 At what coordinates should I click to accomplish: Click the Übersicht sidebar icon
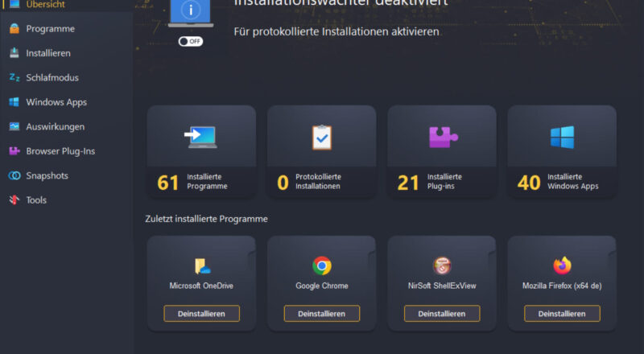coord(14,4)
